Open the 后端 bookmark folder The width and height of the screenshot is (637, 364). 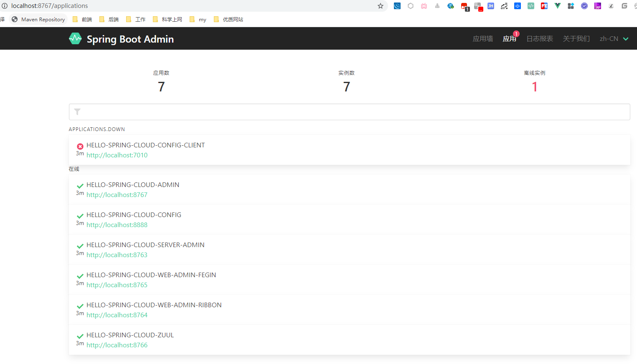tap(109, 19)
